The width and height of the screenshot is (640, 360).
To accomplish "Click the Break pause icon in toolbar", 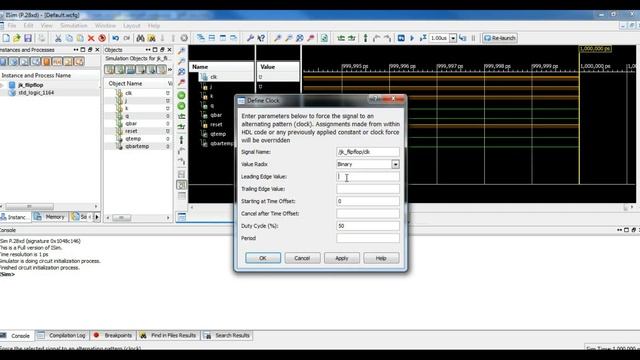I will 473,38.
